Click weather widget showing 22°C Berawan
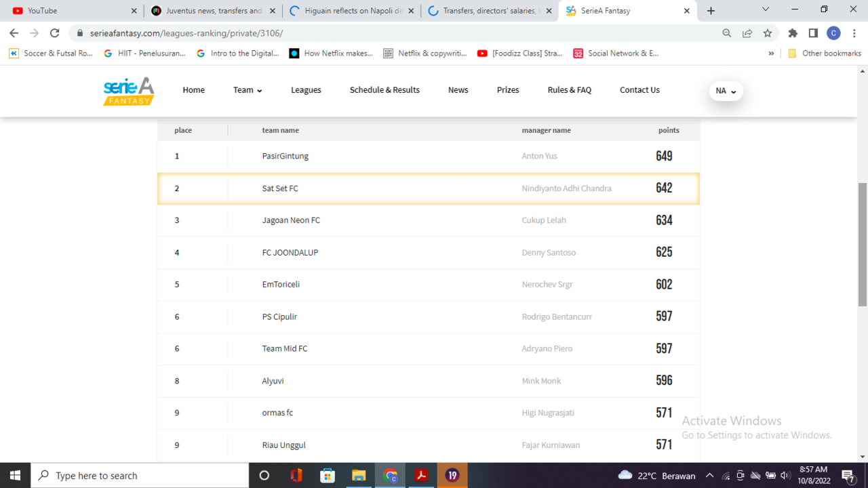The height and width of the screenshot is (488, 868). point(656,476)
